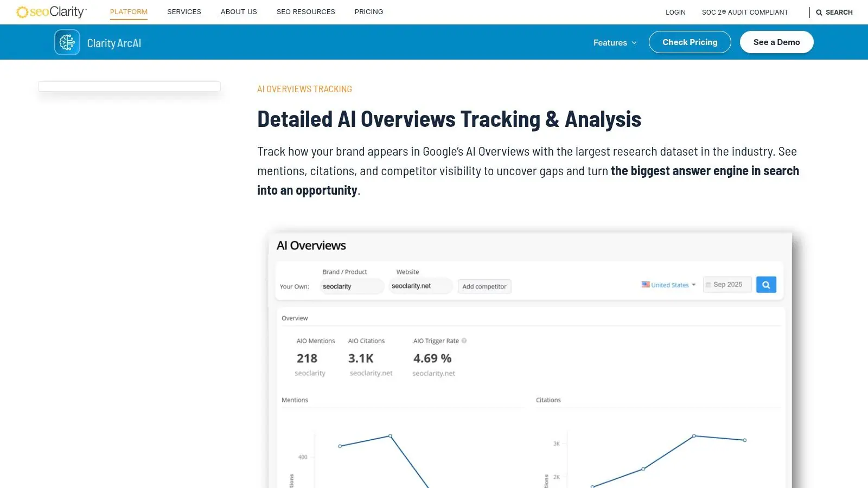
Task: Open the Features dropdown
Action: pyautogui.click(x=615, y=42)
